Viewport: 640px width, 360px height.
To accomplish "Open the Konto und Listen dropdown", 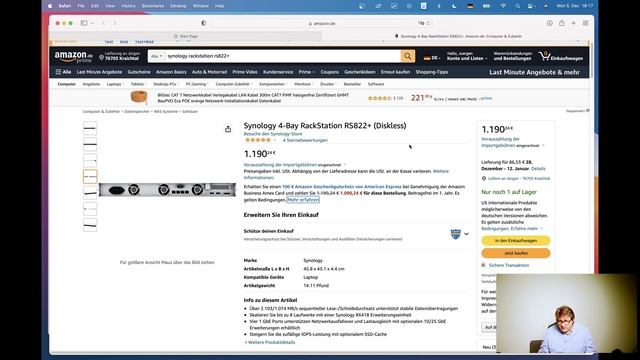I will [467, 56].
